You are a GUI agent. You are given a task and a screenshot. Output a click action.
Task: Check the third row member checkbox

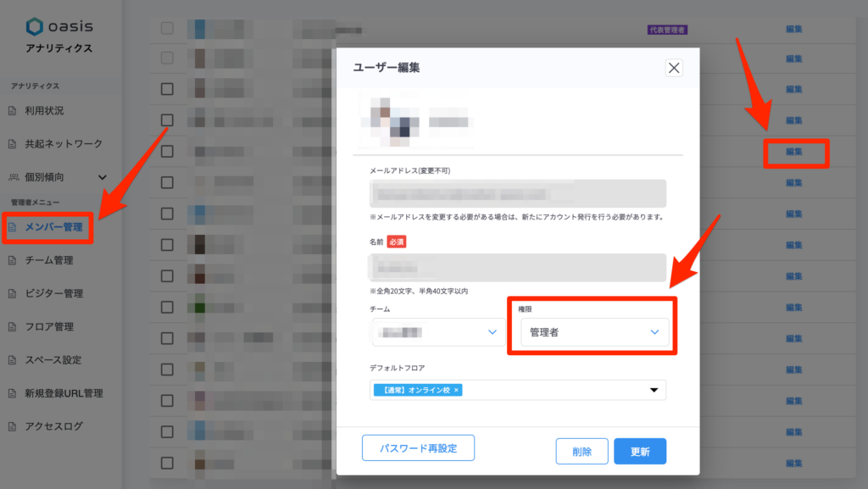(x=167, y=89)
